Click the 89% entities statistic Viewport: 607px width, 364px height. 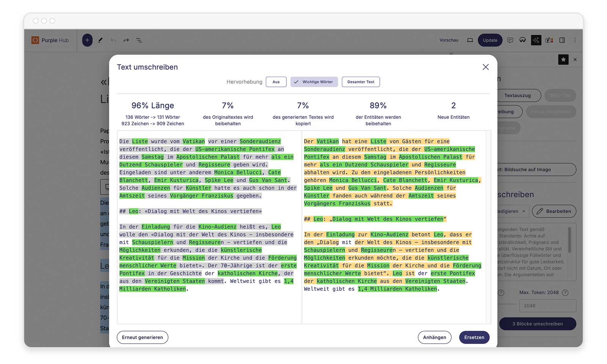378,105
